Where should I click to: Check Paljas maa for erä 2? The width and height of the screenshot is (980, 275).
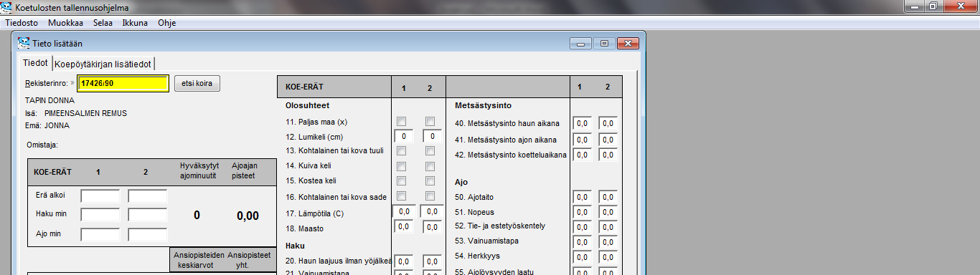430,122
